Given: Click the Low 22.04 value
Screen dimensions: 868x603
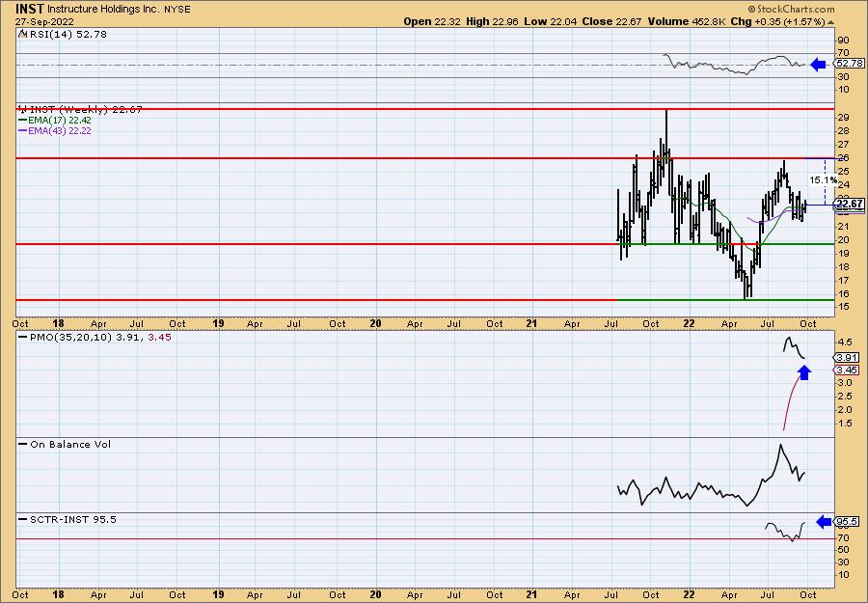Looking at the screenshot, I should pyautogui.click(x=551, y=21).
